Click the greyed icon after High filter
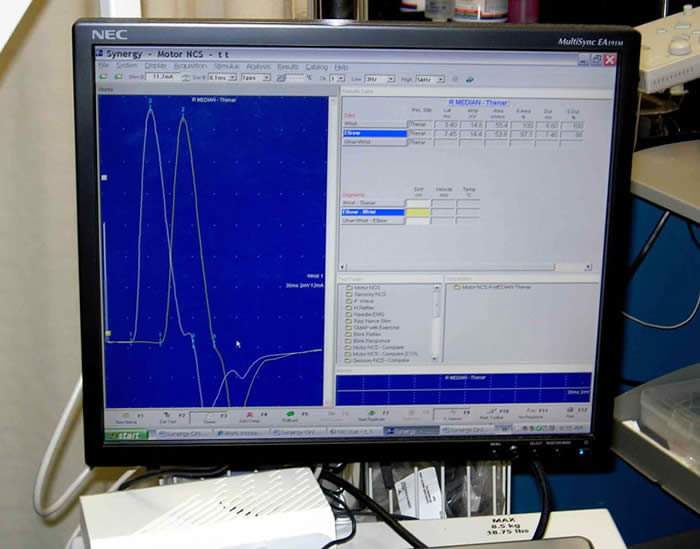This screenshot has width=700, height=549. click(455, 79)
